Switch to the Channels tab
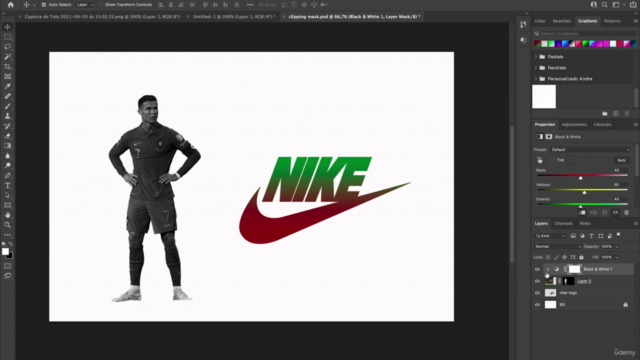 563,224
